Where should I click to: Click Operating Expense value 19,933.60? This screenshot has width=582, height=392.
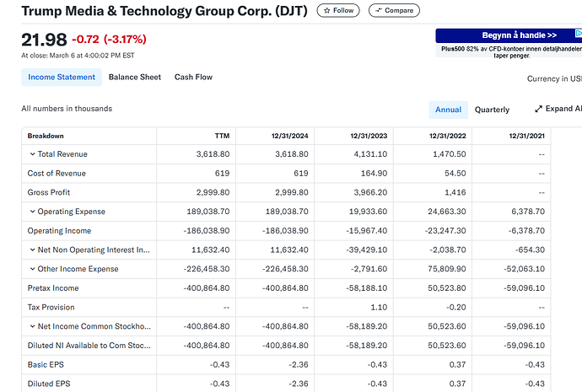pos(369,212)
